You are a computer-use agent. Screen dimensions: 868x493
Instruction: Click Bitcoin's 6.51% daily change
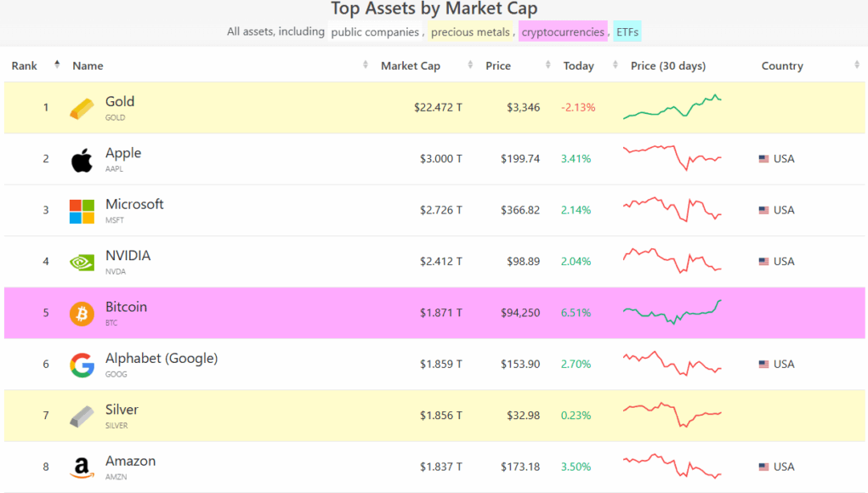pyautogui.click(x=576, y=313)
